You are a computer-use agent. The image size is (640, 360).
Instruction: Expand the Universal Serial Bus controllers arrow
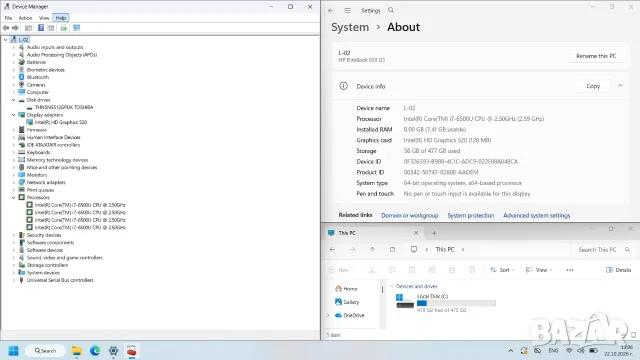[13, 280]
